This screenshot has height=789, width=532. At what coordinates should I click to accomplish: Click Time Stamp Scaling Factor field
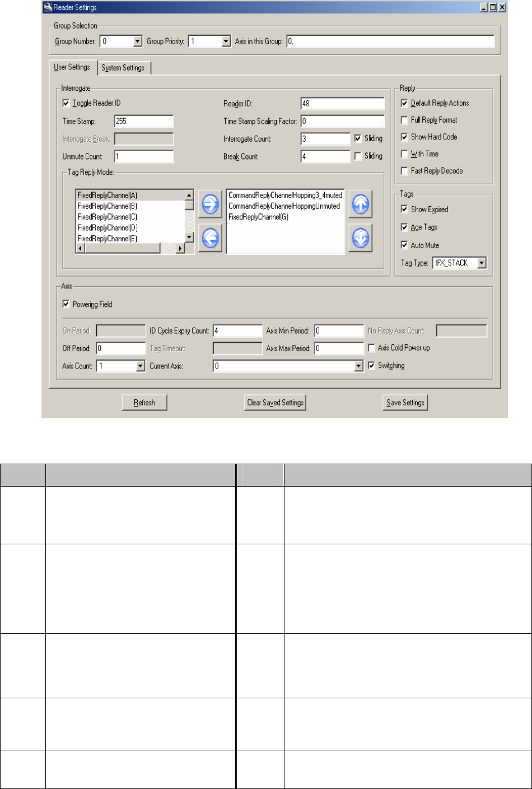tap(343, 122)
